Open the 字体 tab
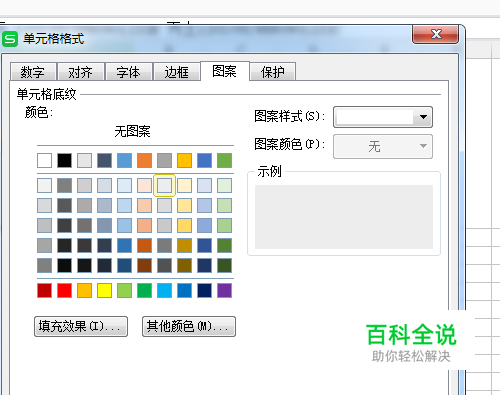 128,72
